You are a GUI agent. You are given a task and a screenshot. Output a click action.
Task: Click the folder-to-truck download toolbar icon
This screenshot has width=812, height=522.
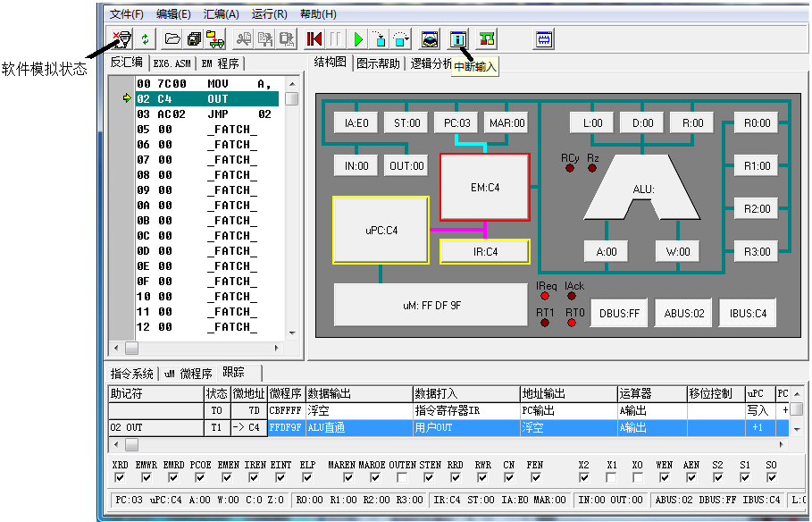pos(215,38)
